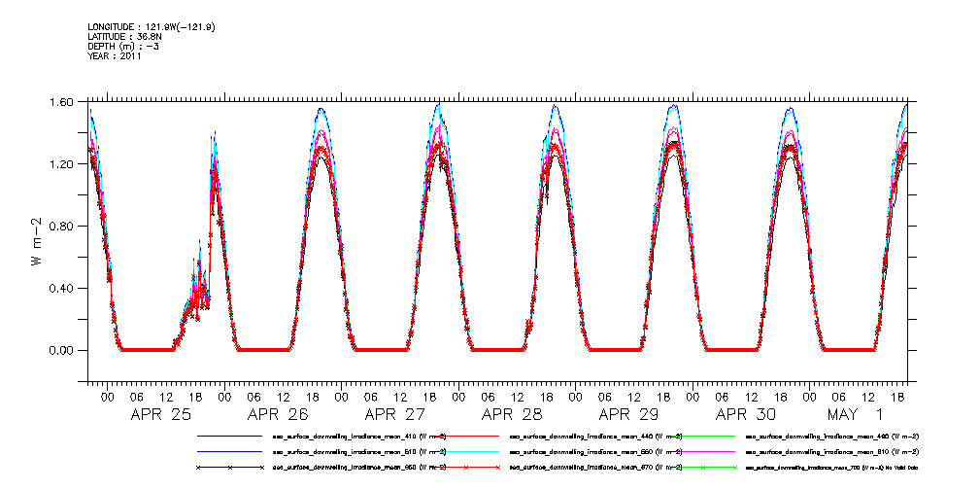Viewport: 980px width, 490px height.
Task: Click the LONGITUDE : 121.9W header line
Action: 153,27
